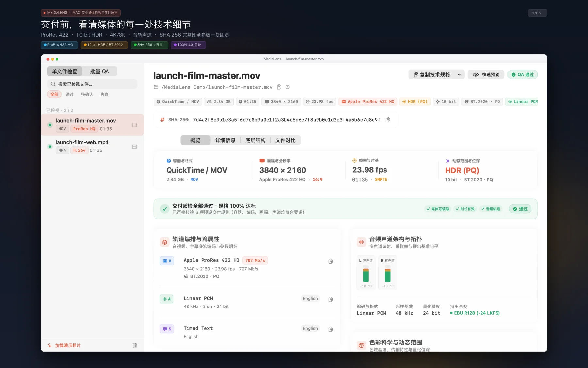Click the layers icon beside 轨道编排与流属性
The height and width of the screenshot is (368, 588).
tap(165, 242)
